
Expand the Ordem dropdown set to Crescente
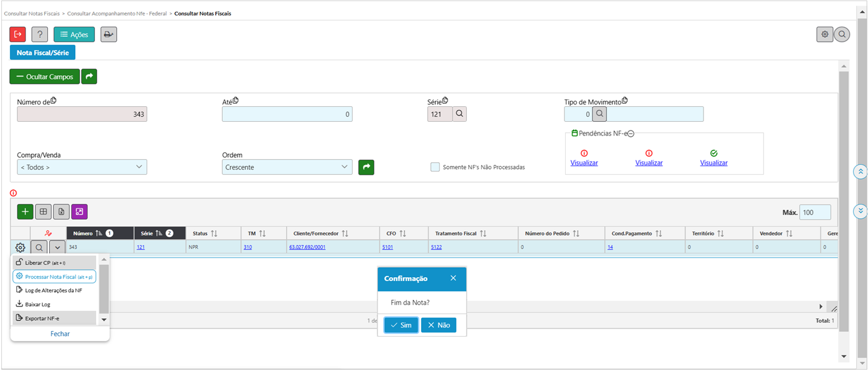click(287, 167)
